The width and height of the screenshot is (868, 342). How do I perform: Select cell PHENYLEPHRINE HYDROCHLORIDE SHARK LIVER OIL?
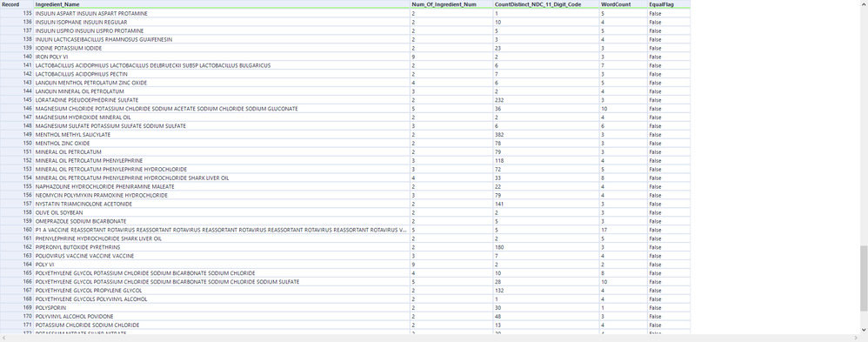coord(222,238)
